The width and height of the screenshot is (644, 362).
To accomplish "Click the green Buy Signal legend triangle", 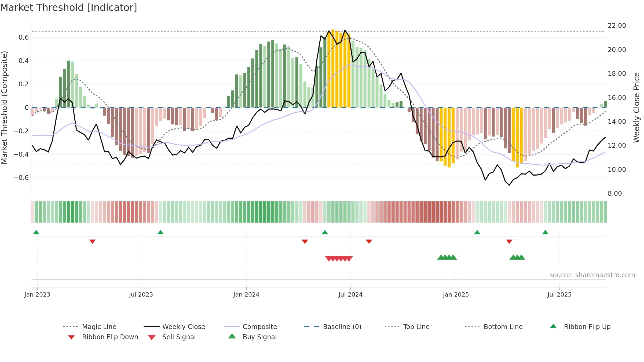I will pyautogui.click(x=232, y=336).
